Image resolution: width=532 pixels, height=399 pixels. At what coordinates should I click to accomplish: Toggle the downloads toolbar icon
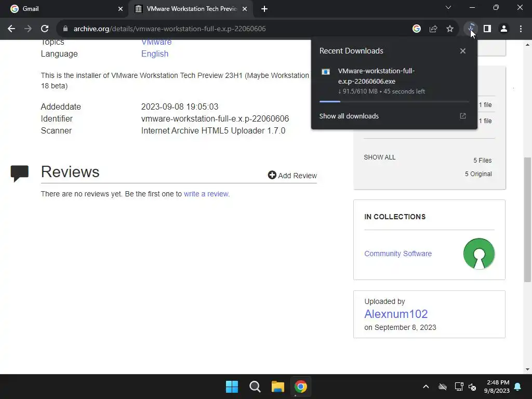pos(471,29)
